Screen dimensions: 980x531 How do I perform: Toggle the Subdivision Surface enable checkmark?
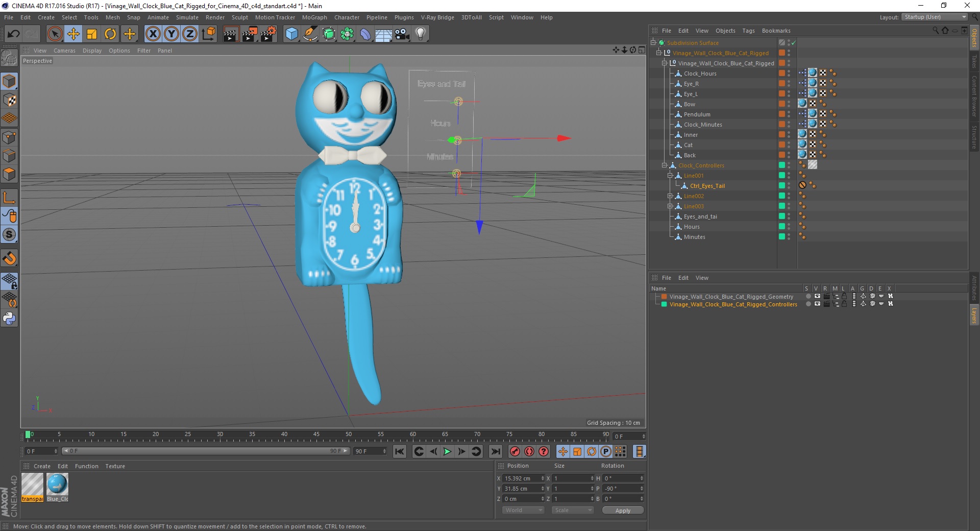(x=794, y=43)
